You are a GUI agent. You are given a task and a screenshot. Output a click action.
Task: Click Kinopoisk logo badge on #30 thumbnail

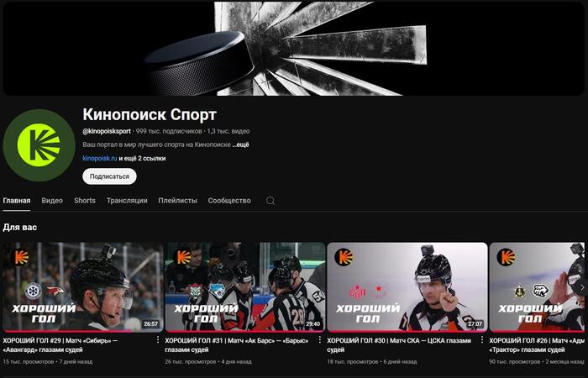pos(344,258)
